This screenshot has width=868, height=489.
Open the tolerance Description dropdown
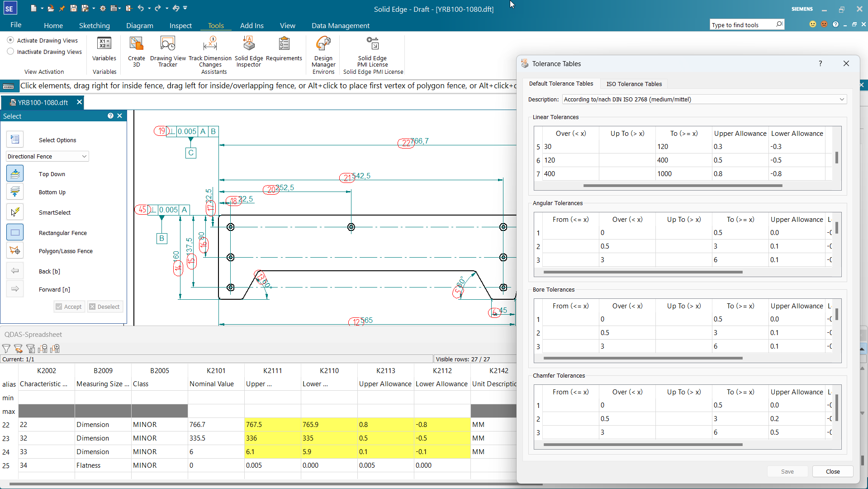[842, 99]
